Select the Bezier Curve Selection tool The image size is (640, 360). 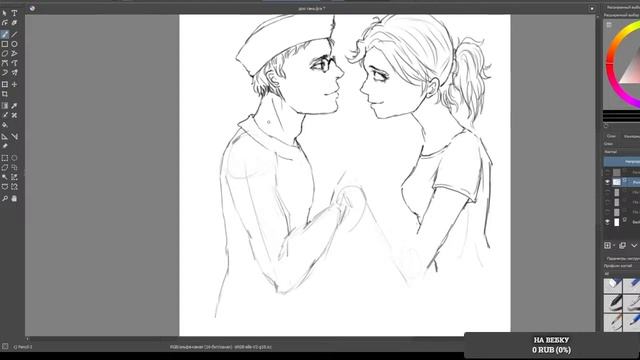pyautogui.click(x=4, y=187)
